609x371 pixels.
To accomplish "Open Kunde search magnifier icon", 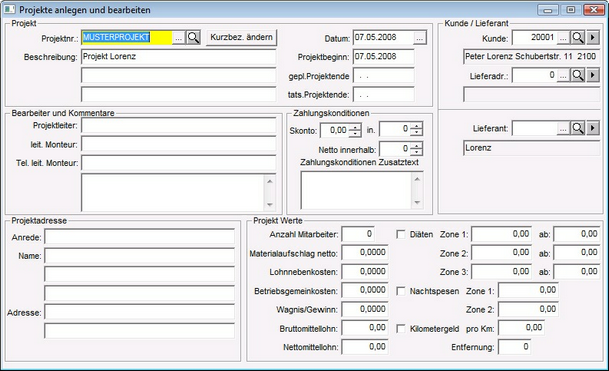I will coord(578,38).
